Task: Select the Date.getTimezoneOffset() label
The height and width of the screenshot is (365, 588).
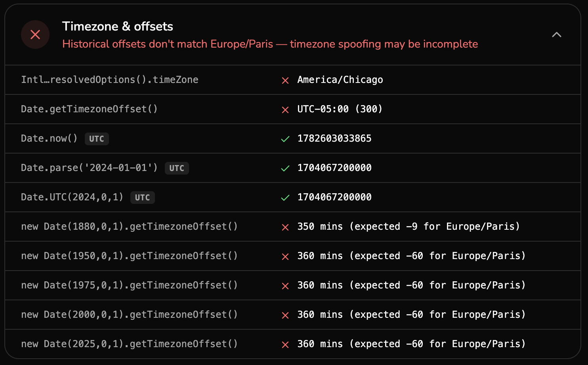Action: 90,109
